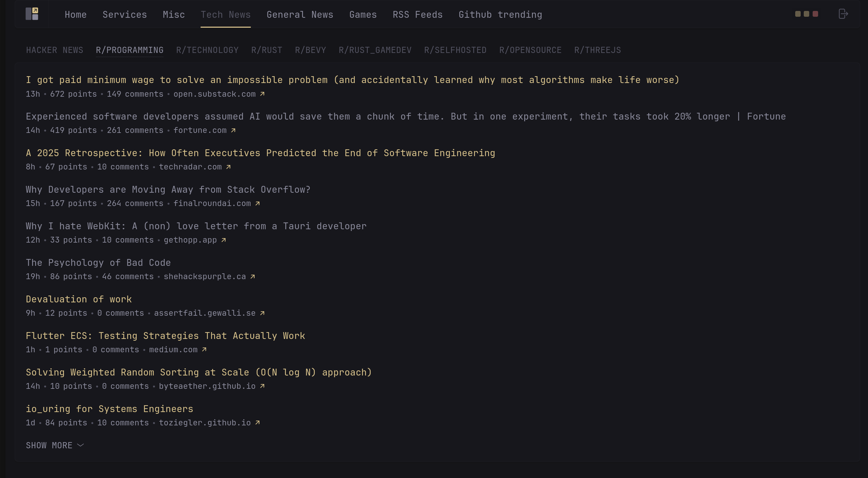This screenshot has height=478, width=868.
Task: Open the io_uring for Systems Engineers post
Action: coord(109,409)
